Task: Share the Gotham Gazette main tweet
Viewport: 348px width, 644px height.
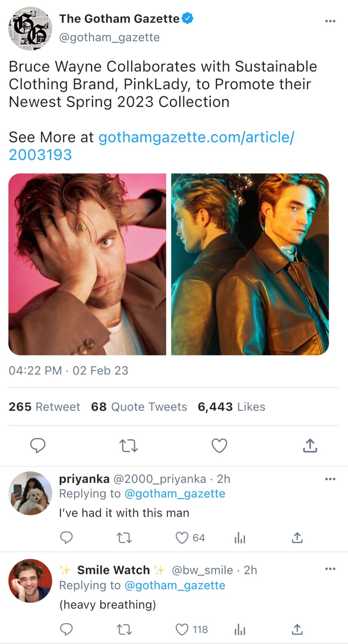Action: tap(310, 445)
